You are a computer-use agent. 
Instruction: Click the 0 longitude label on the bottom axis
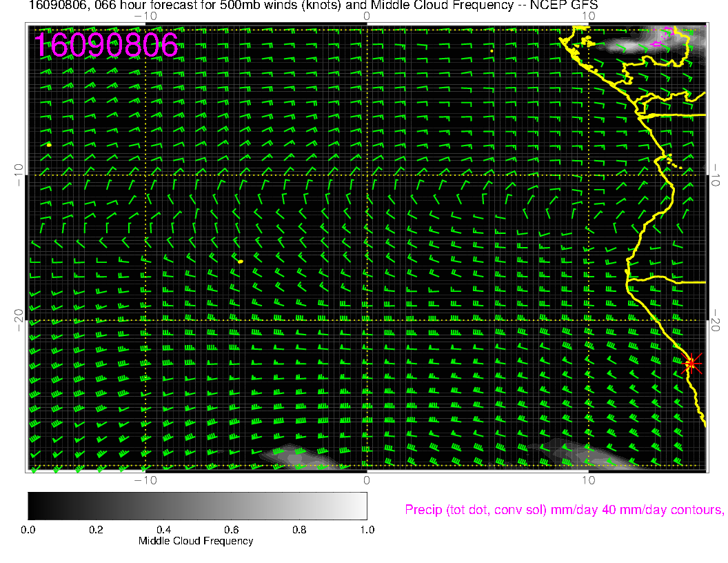[367, 480]
